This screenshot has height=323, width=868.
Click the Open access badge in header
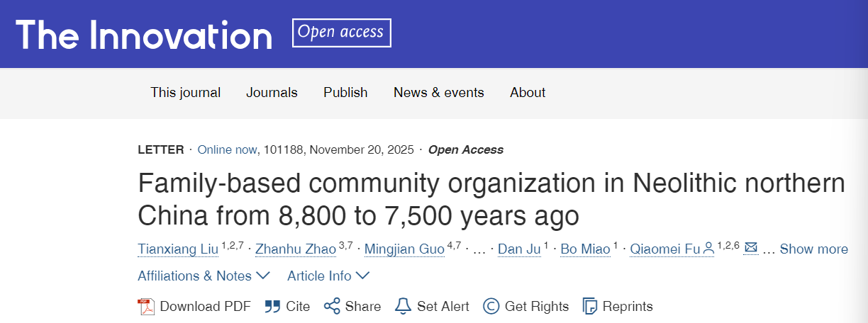coord(341,33)
